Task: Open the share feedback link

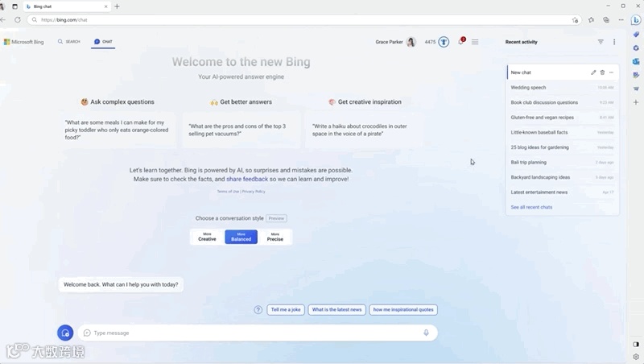Action: pos(247,179)
